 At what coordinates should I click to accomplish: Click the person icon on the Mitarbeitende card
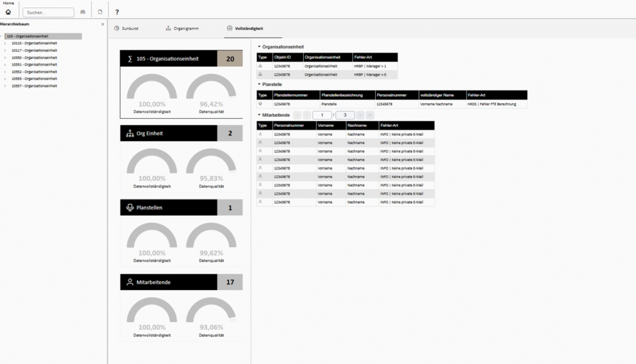click(129, 282)
